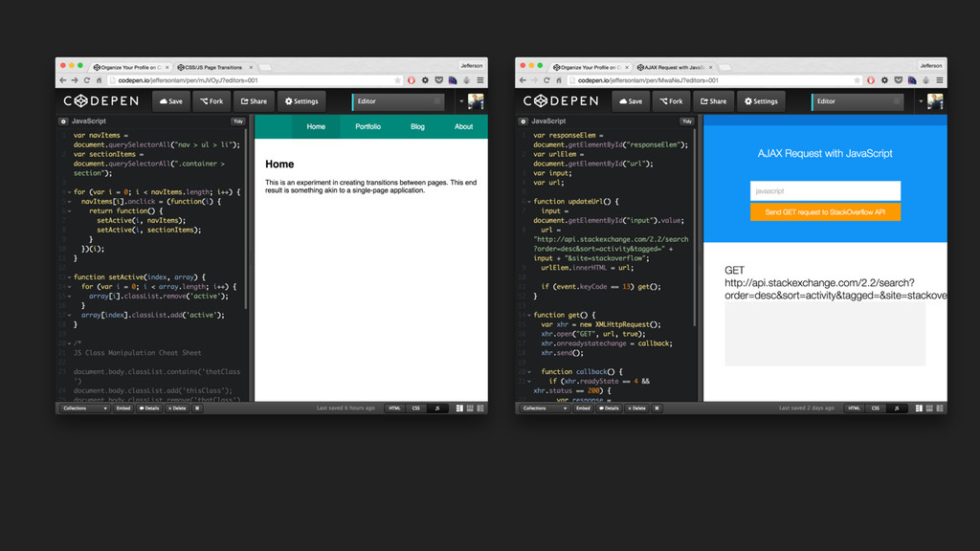This screenshot has height=551, width=980.
Task: Click Send GET request to StackOverflow API
Action: click(x=825, y=212)
